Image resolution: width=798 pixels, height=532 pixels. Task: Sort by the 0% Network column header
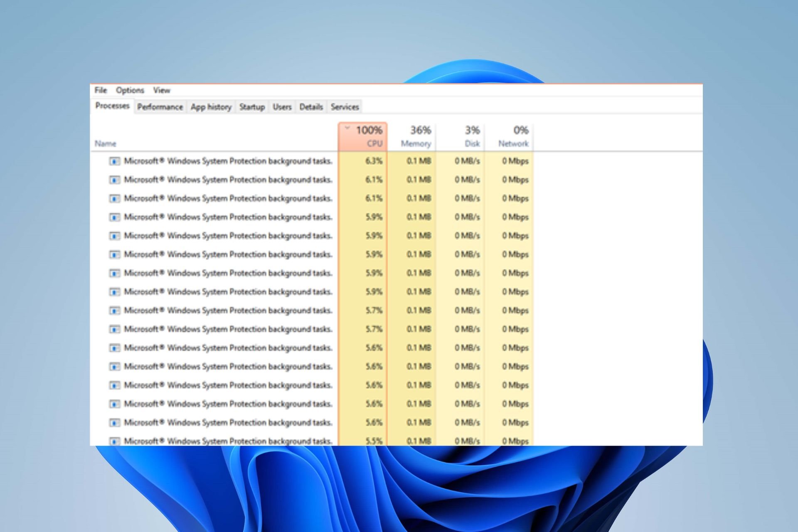click(x=509, y=137)
